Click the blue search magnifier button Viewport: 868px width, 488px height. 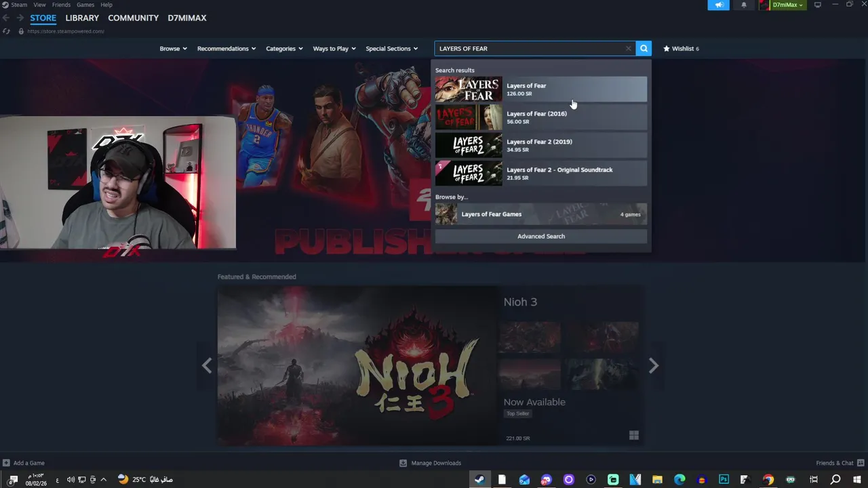pyautogui.click(x=644, y=48)
